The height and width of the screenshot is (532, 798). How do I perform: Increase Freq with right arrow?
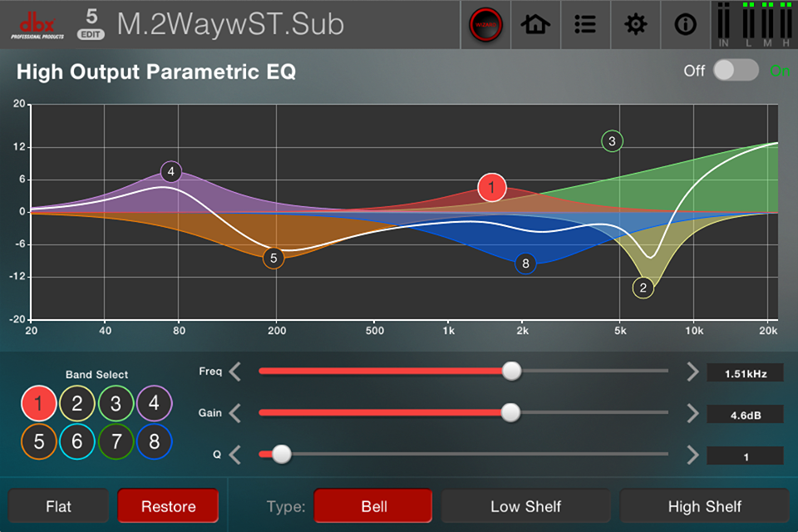(692, 372)
